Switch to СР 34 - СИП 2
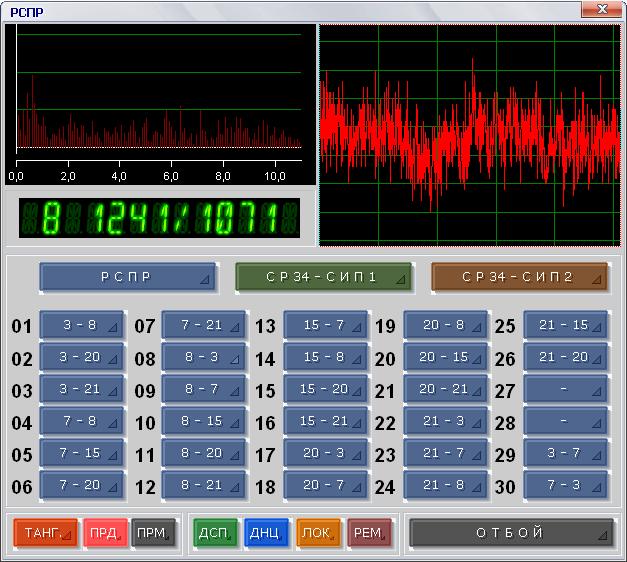 [x=519, y=277]
